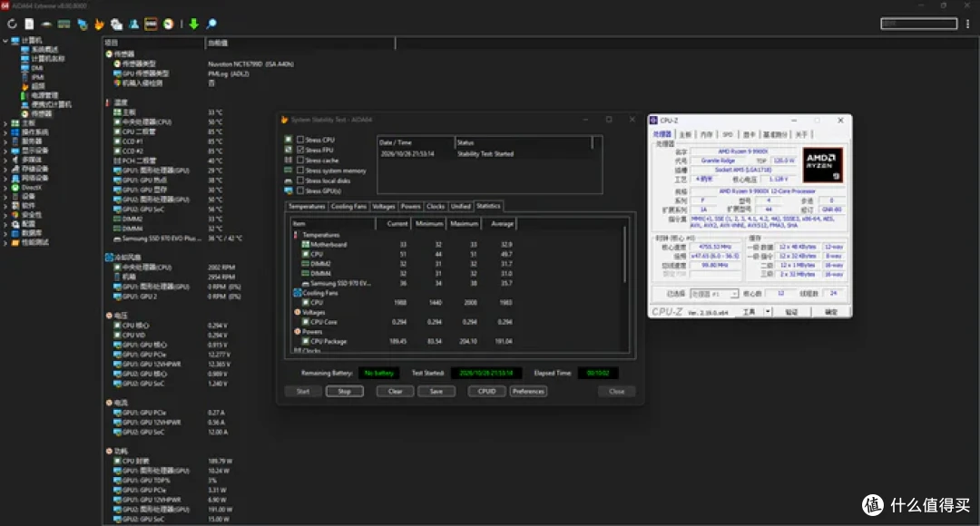This screenshot has width=980, height=526.
Task: Click the monitor diagnostics icon in toolbar
Action: pyautogui.click(x=82, y=24)
